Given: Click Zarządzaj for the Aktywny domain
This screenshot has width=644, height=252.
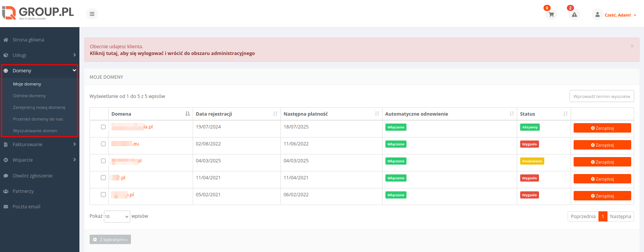Looking at the screenshot, I should tap(602, 128).
